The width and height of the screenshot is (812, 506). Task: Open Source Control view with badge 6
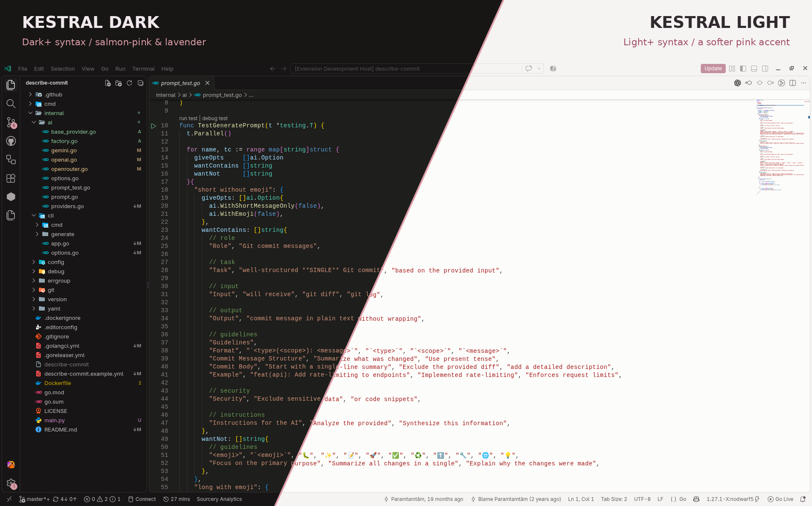click(x=11, y=123)
